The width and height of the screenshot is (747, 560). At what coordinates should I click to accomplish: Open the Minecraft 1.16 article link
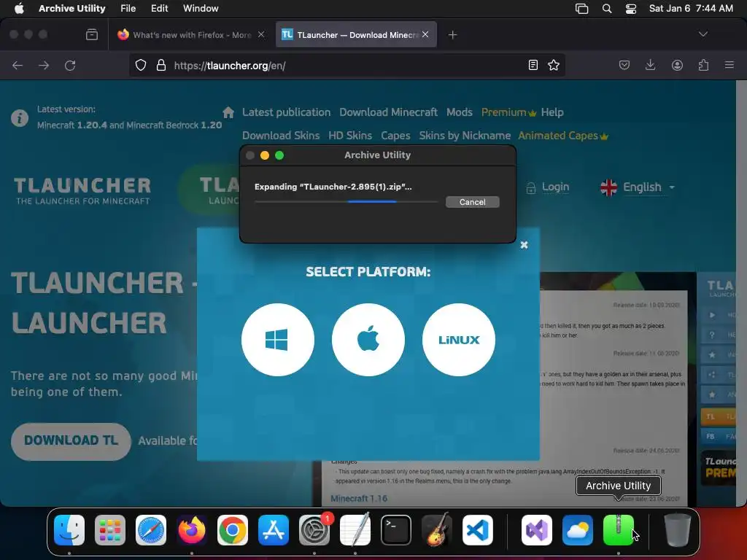pos(359,499)
